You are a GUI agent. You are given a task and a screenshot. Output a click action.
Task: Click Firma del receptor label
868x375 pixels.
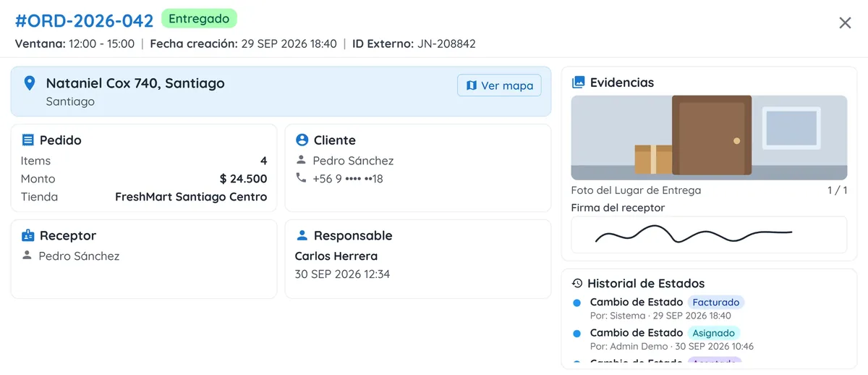(x=618, y=208)
